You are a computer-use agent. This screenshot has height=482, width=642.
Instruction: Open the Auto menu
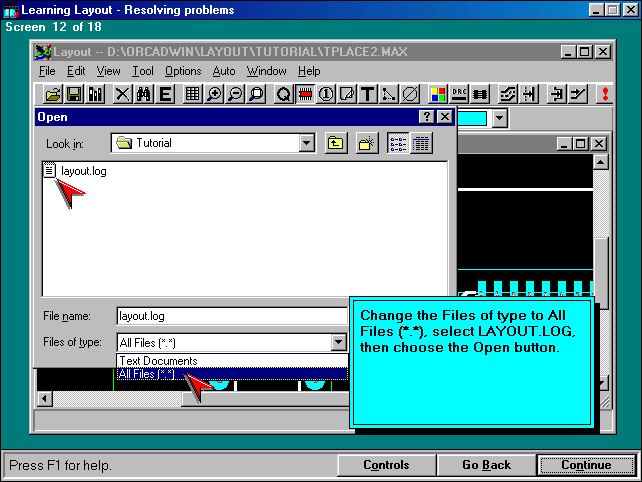point(224,71)
